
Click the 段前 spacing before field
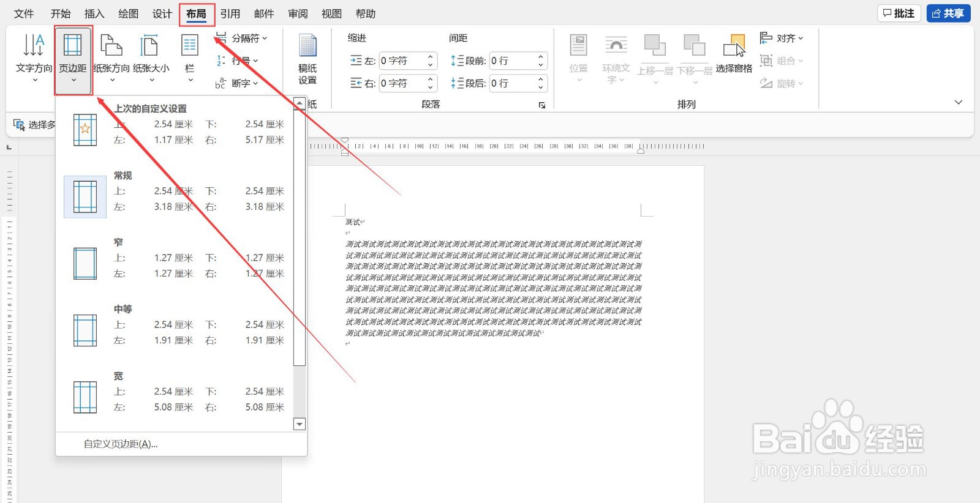coord(512,61)
